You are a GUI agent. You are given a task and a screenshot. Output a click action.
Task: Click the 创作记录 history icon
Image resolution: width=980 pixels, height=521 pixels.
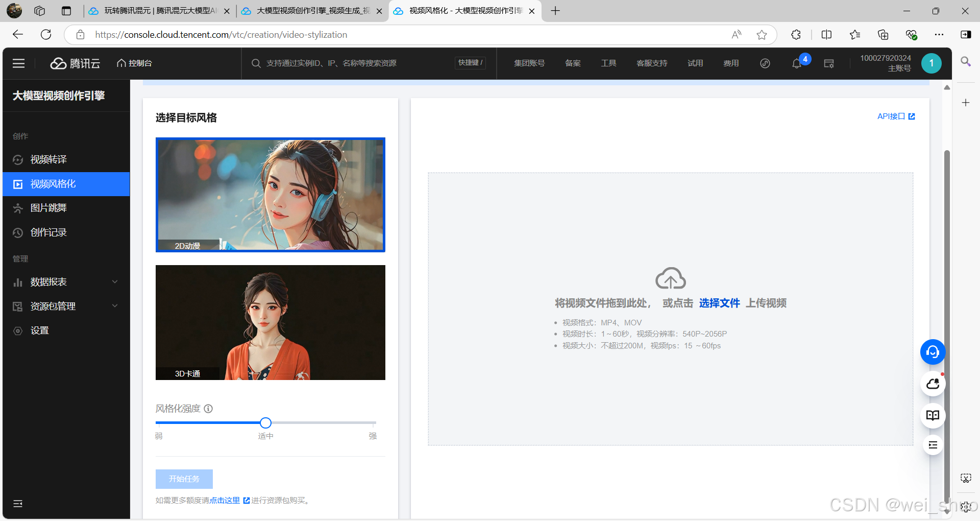coord(18,232)
